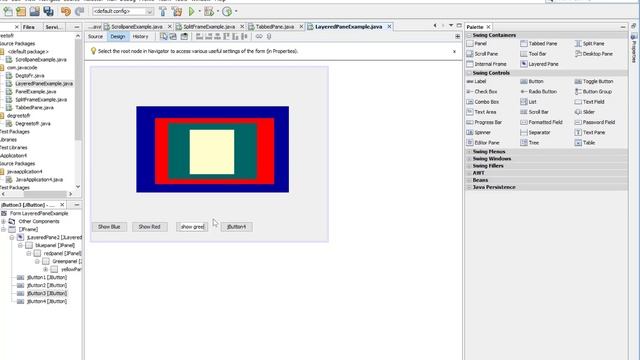The height and width of the screenshot is (360, 640).
Task: Select the Desktop Pane palette item
Action: pyautogui.click(x=593, y=54)
